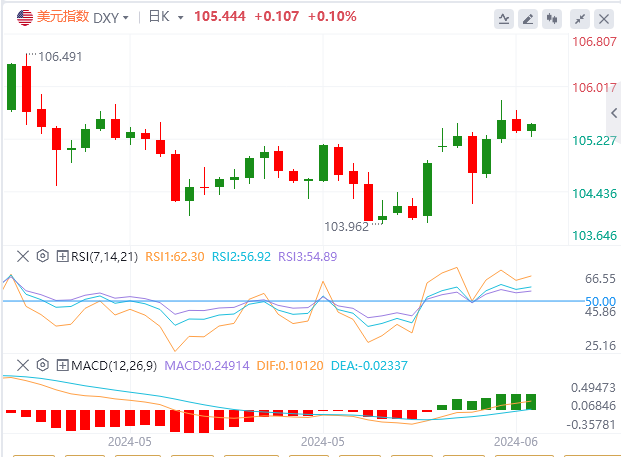621x457 pixels.
Task: Click the MACD:0.24914 value
Action: (x=207, y=366)
